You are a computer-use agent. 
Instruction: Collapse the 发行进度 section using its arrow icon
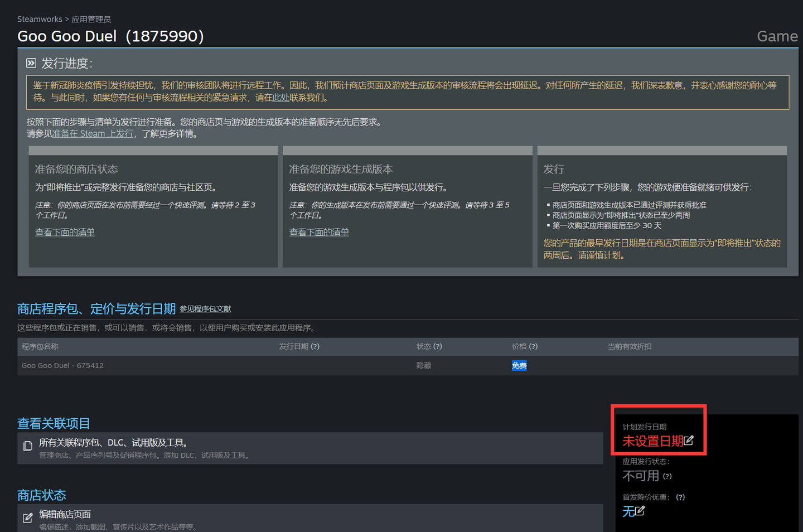[31, 63]
